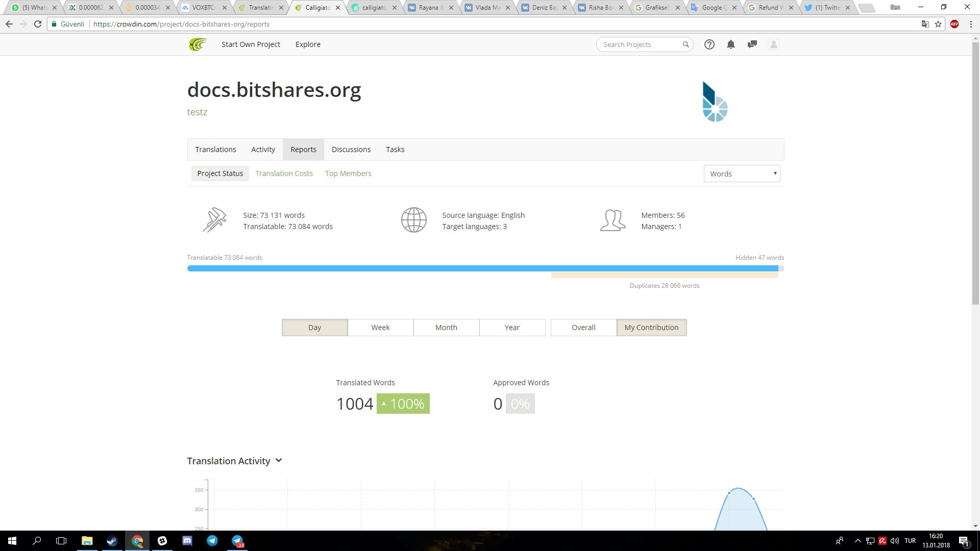Click the beige duplicates bar
980x551 pixels.
[665, 275]
